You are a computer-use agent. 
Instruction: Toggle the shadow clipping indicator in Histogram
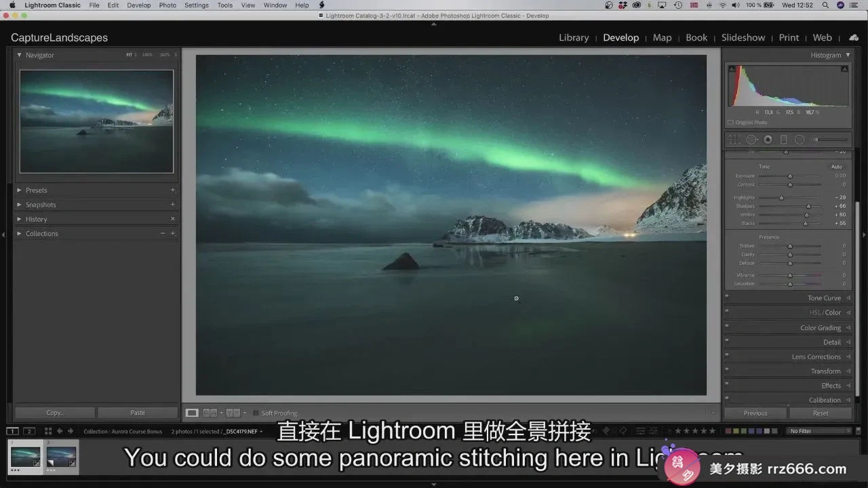pyautogui.click(x=731, y=68)
